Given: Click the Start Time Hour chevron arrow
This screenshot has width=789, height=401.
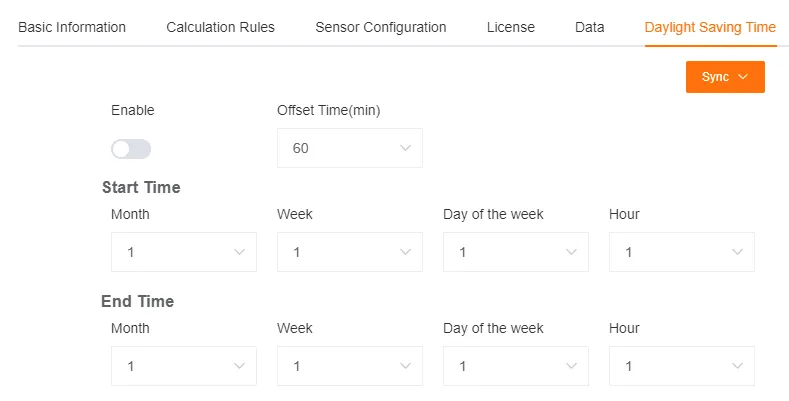Looking at the screenshot, I should 737,252.
